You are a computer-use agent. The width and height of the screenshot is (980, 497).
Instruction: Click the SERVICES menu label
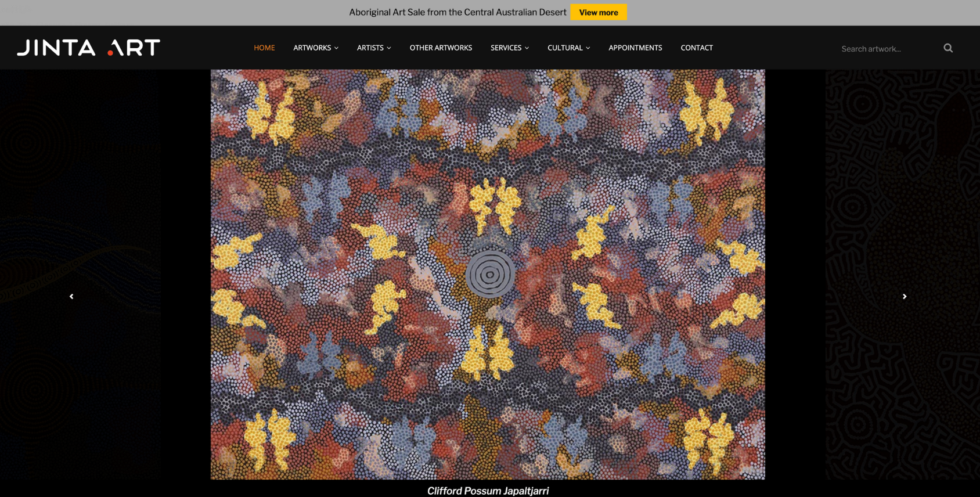pos(506,48)
